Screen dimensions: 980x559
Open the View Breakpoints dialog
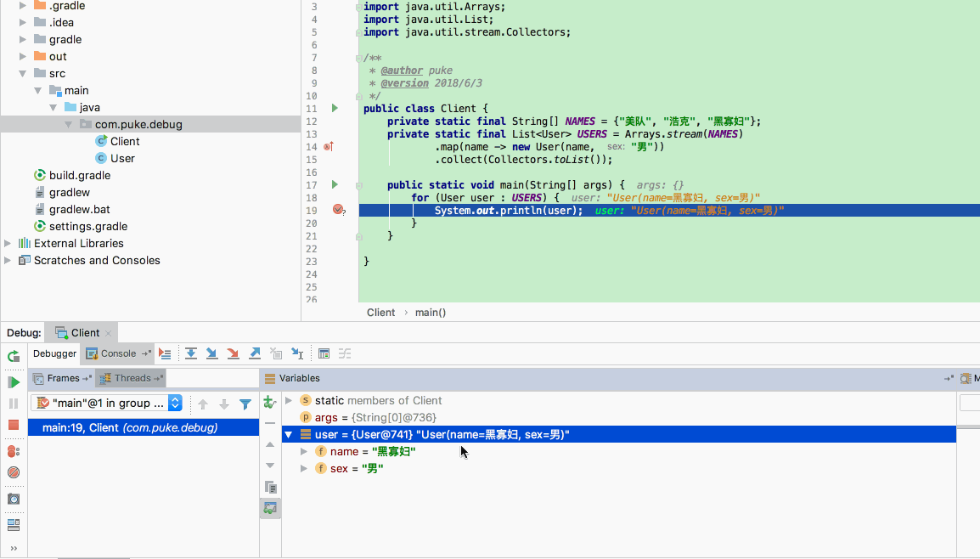point(13,452)
